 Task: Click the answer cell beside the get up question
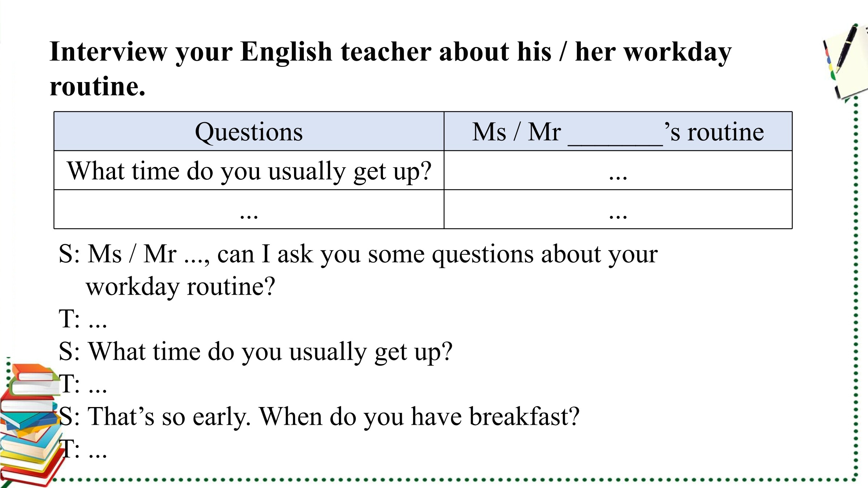tap(618, 170)
